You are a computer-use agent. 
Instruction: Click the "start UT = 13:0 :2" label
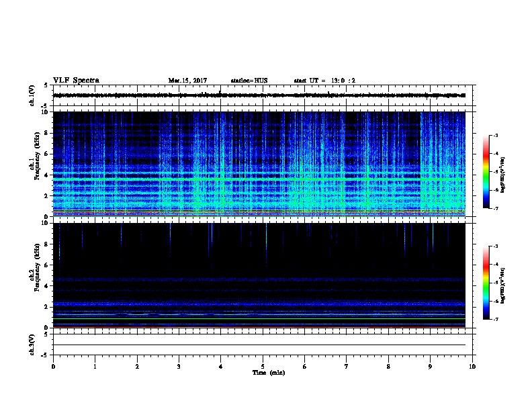click(x=324, y=81)
